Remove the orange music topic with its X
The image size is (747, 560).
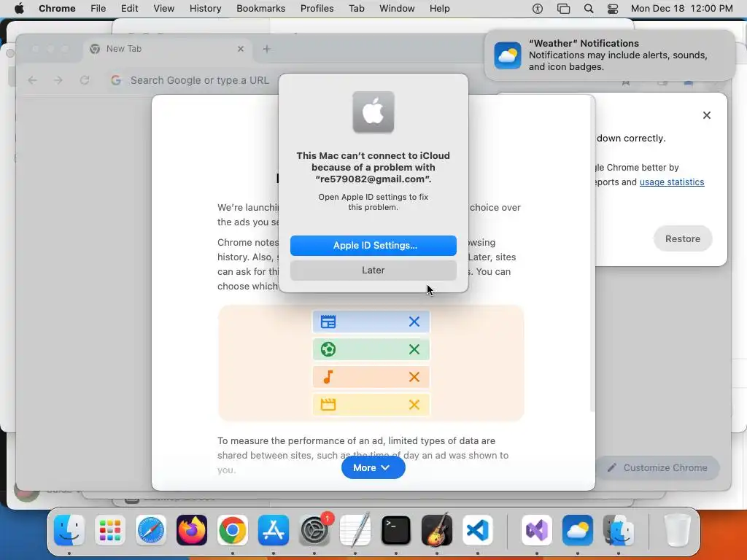click(x=414, y=377)
